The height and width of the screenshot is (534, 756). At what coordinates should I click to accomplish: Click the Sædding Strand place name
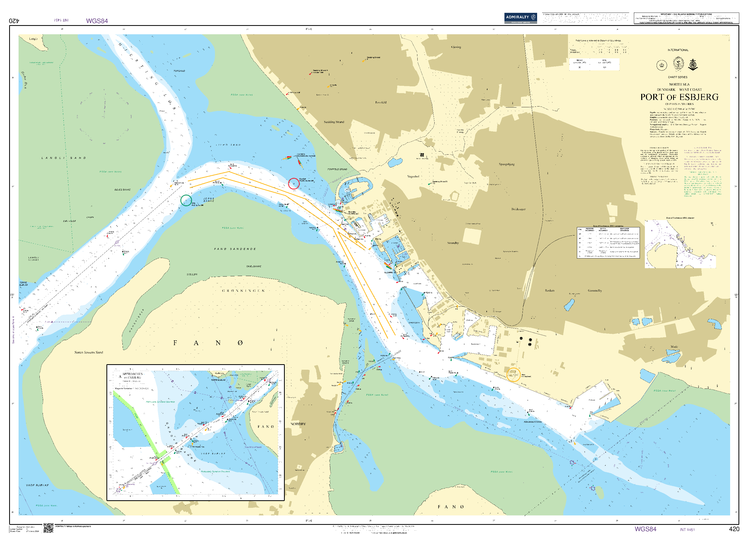point(334,122)
